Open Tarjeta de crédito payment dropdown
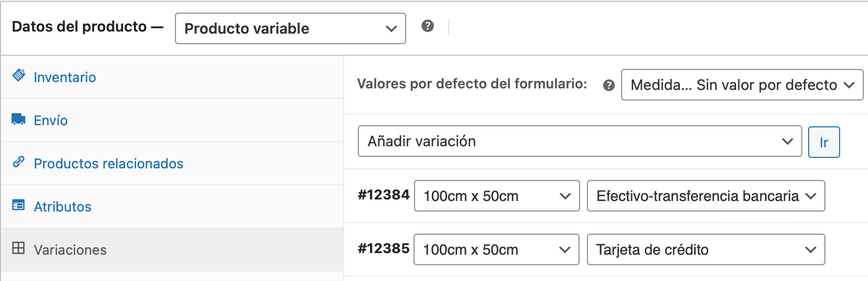Screen dimensions: 868x281 (706, 249)
